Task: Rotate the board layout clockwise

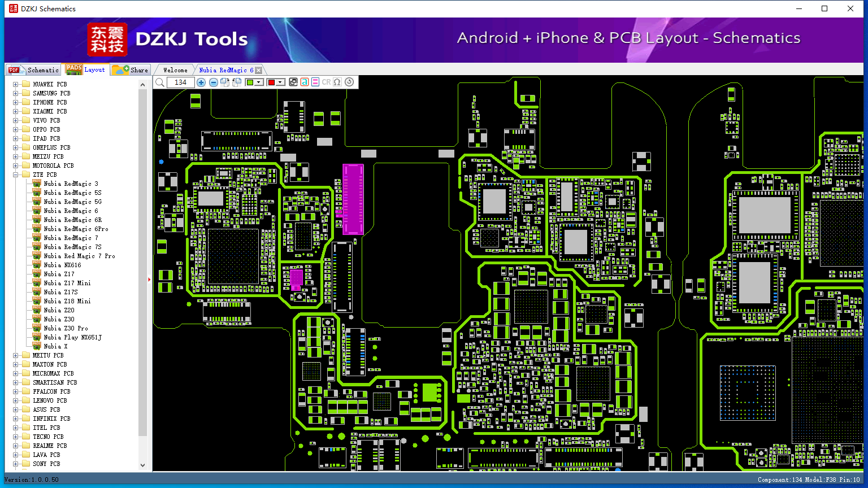Action: pyautogui.click(x=225, y=82)
